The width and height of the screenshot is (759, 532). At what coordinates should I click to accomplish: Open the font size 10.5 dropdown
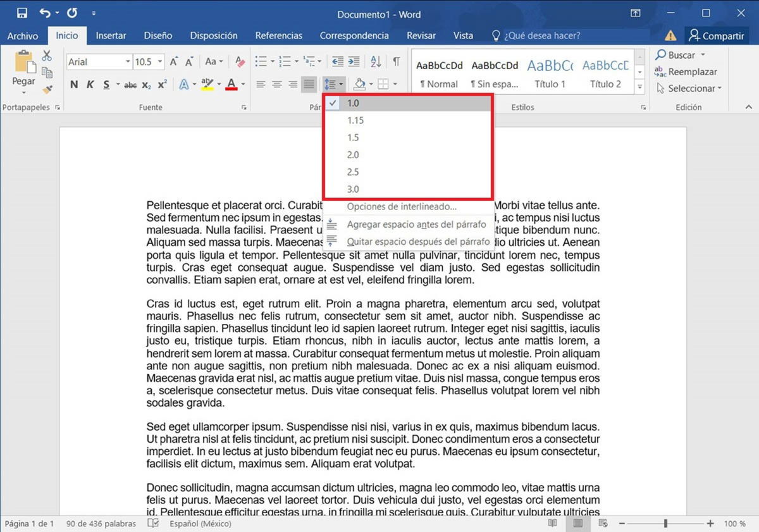(158, 61)
